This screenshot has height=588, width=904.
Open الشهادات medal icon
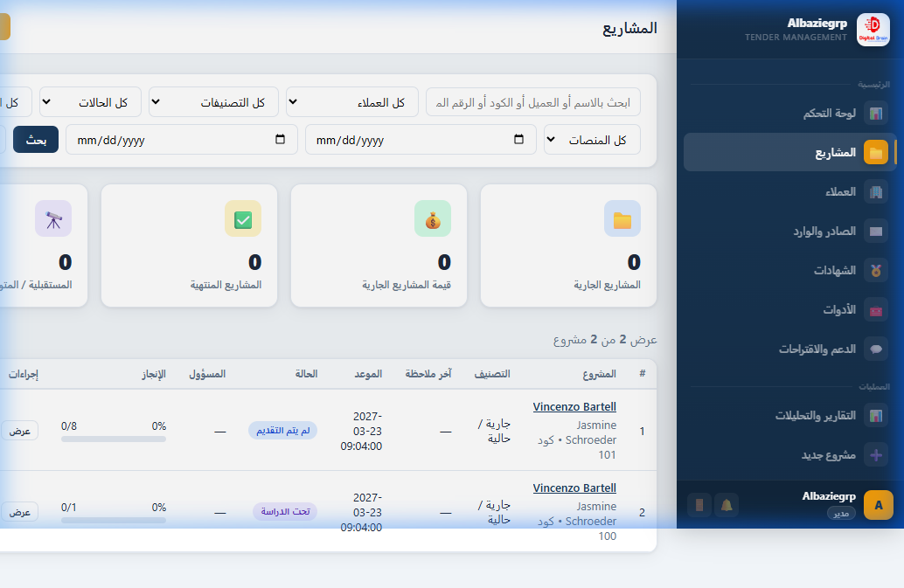(876, 270)
